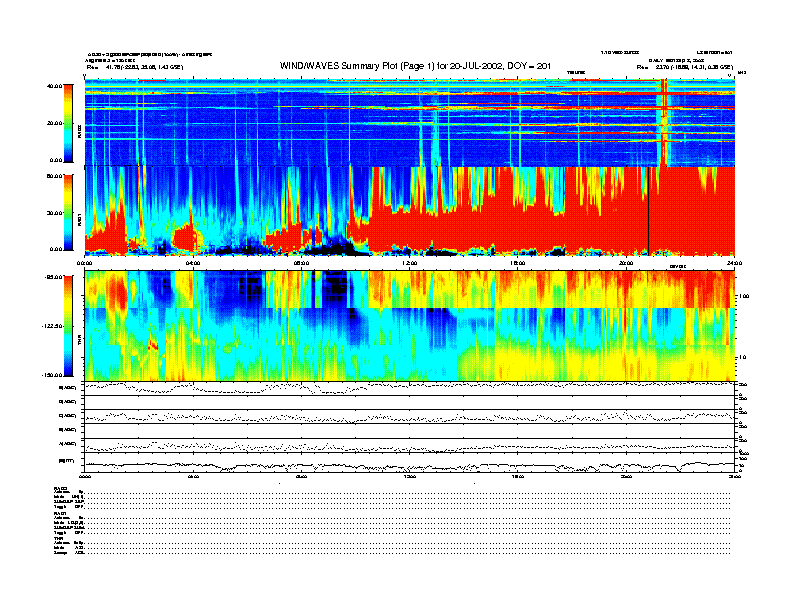The height and width of the screenshot is (612, 792).
Task: Click 16:00 time label under RAD1 panel
Action: click(x=518, y=263)
